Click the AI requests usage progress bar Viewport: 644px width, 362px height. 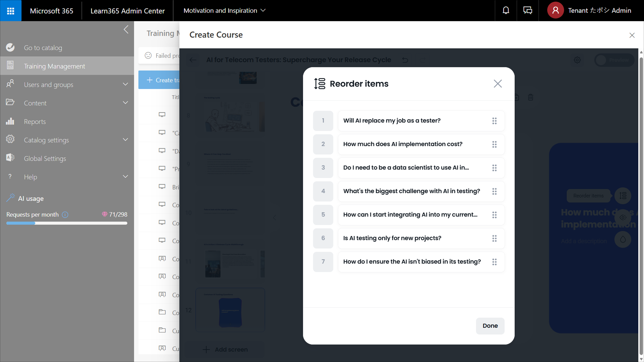[67, 223]
